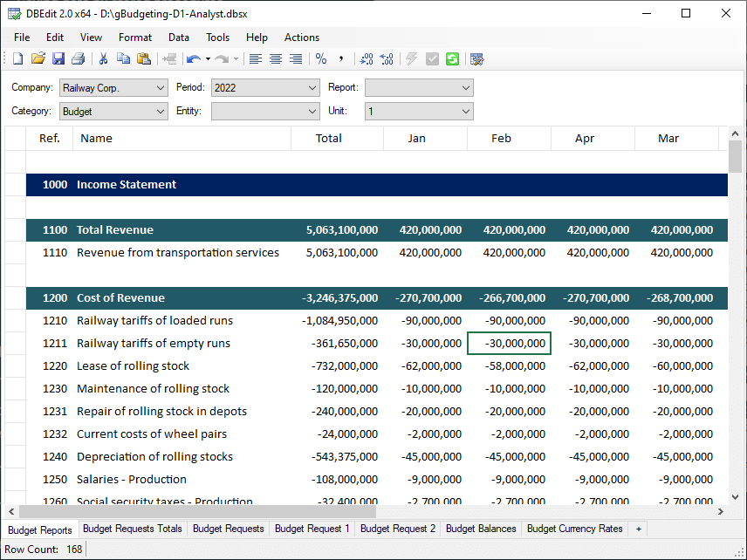Apply comma style number format icon
This screenshot has width=747, height=560.
tap(341, 59)
